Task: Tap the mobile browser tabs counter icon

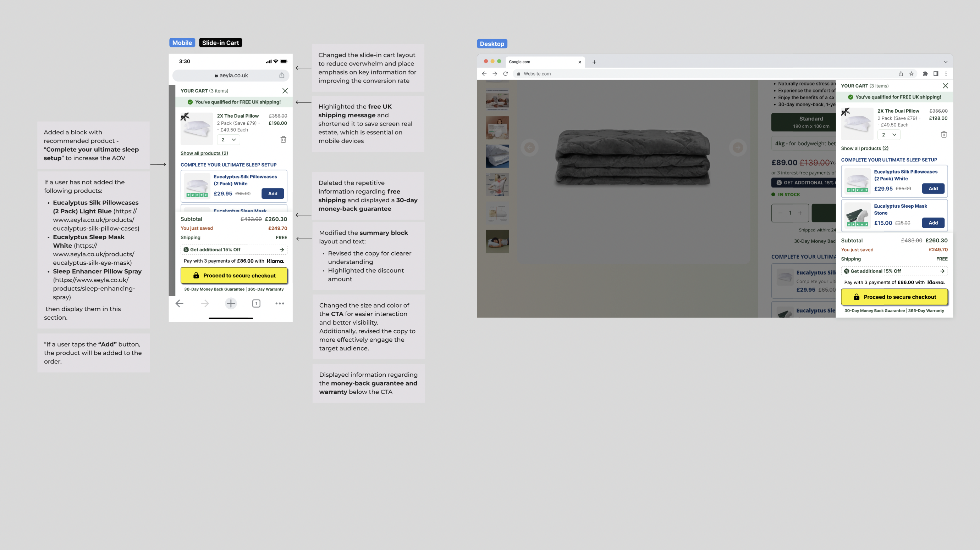Action: click(x=256, y=303)
